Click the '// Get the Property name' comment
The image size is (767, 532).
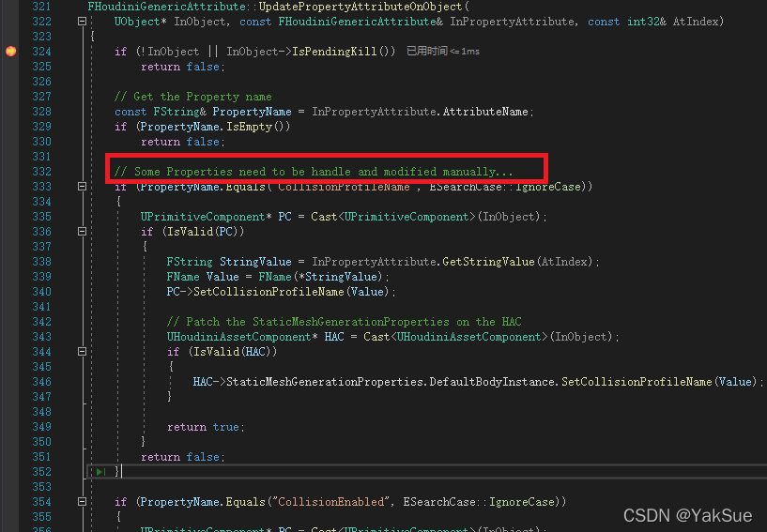point(193,97)
